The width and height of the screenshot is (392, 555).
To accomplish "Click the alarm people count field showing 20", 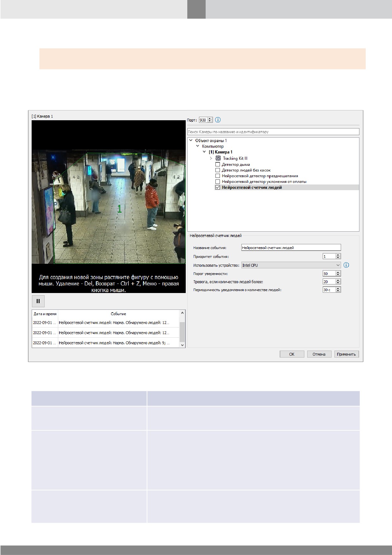I will click(x=329, y=282).
